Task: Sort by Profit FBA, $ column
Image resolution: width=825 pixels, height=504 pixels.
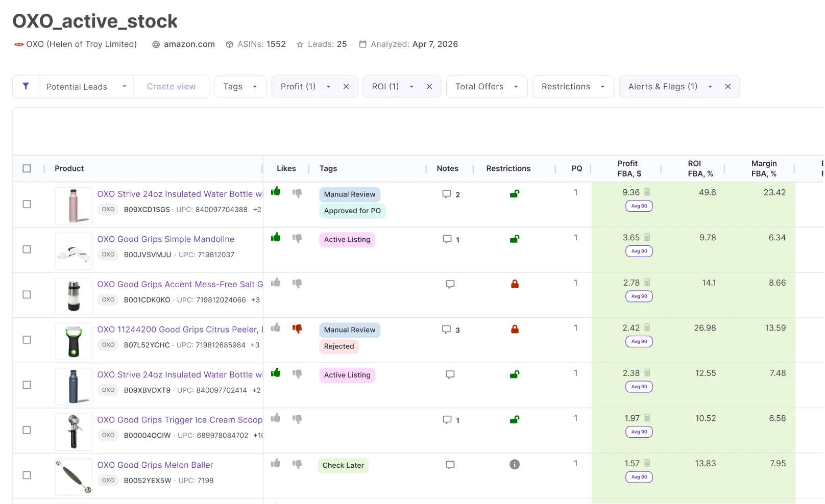Action: pos(629,168)
